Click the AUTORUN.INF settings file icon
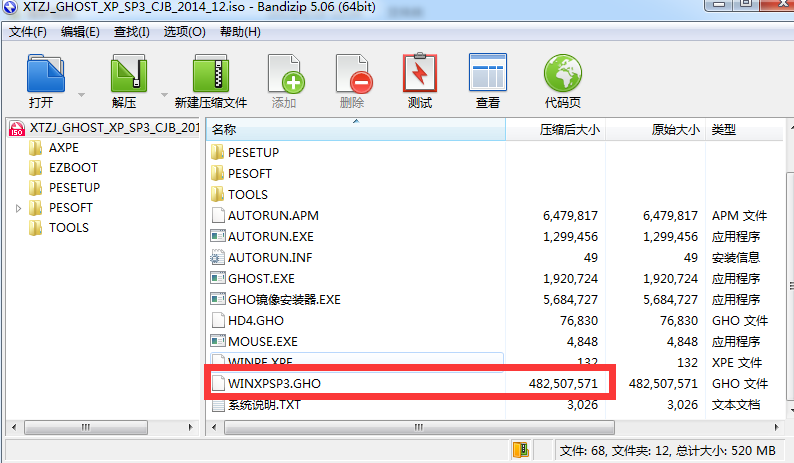Viewport: 794px width, 463px height. pos(218,258)
